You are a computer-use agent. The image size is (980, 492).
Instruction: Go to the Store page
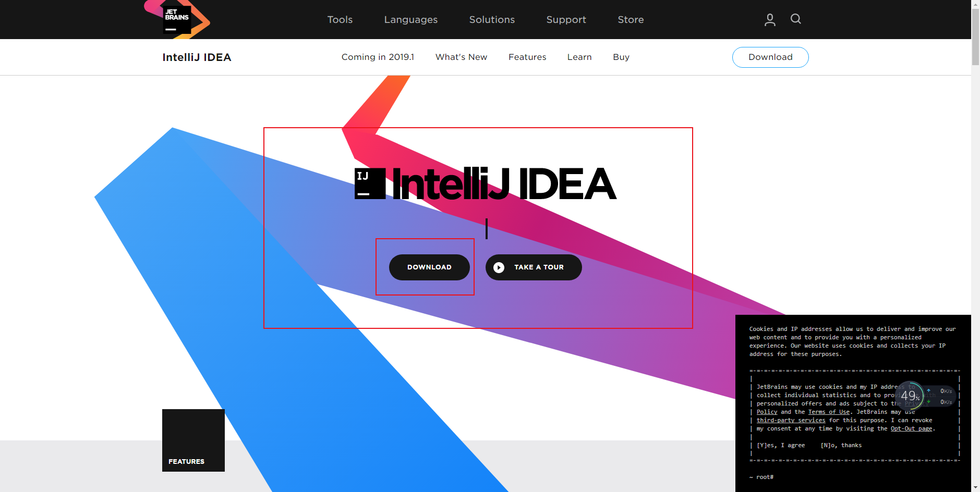[631, 20]
